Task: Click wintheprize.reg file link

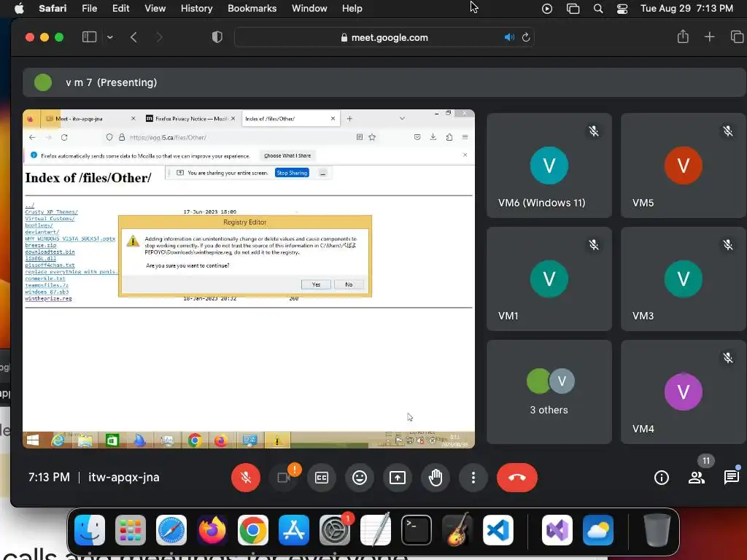Action: point(49,298)
